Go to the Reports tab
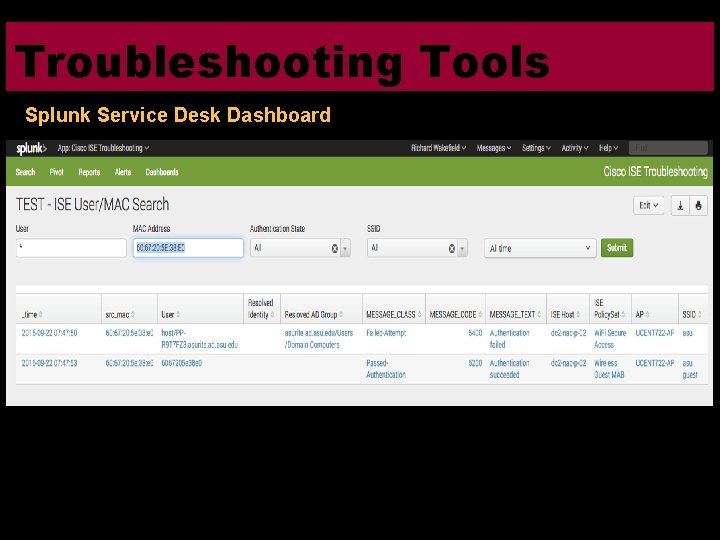Viewport: 720px width, 540px height. coord(89,172)
